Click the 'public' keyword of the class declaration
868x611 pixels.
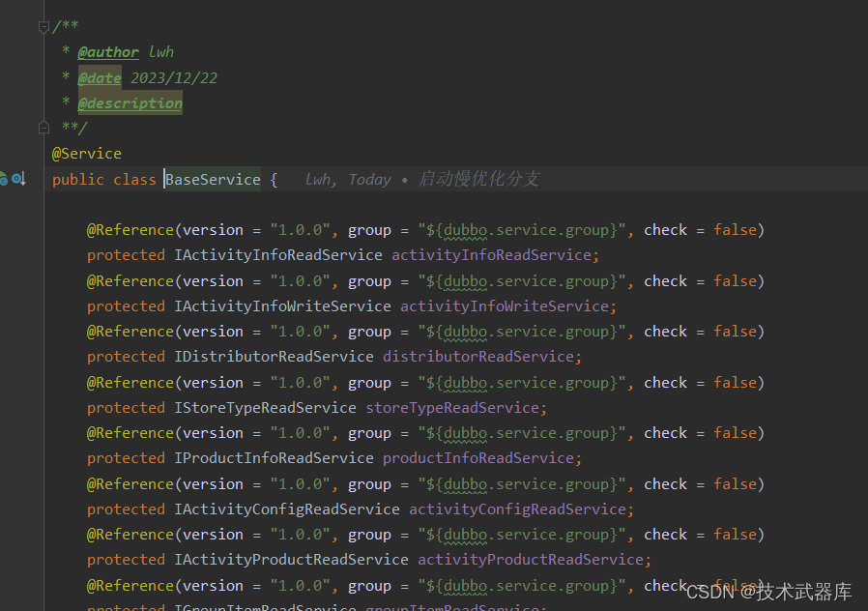[78, 179]
